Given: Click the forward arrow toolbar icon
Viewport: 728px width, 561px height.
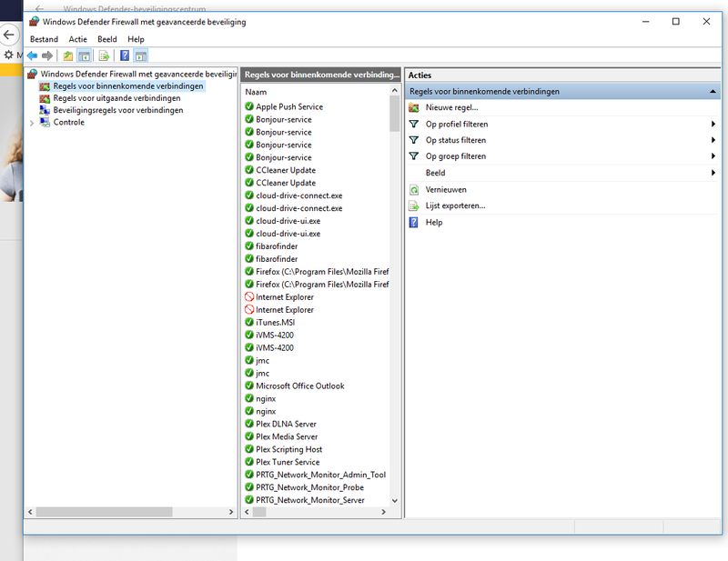Looking at the screenshot, I should pos(47,55).
